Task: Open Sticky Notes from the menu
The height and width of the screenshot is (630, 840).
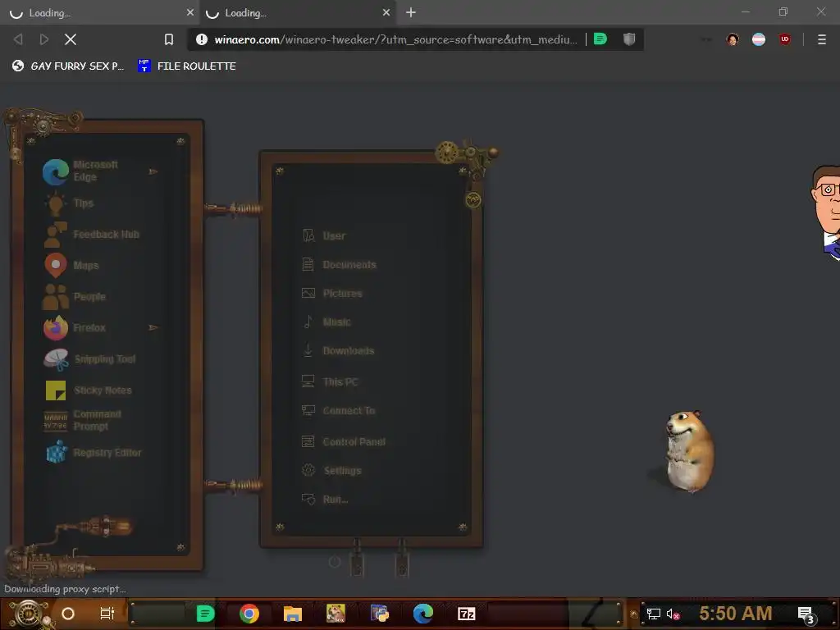Action: coord(89,390)
